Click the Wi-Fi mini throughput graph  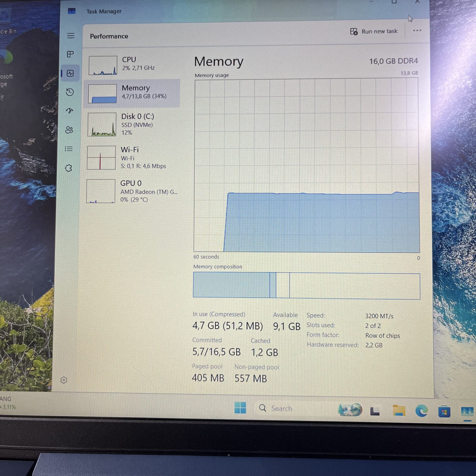pyautogui.click(x=101, y=158)
